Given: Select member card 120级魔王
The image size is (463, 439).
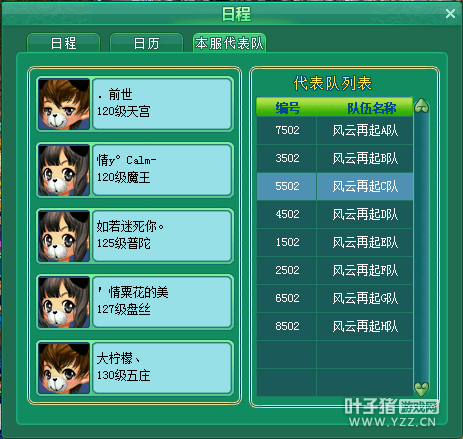Looking at the screenshot, I should coord(162,170).
